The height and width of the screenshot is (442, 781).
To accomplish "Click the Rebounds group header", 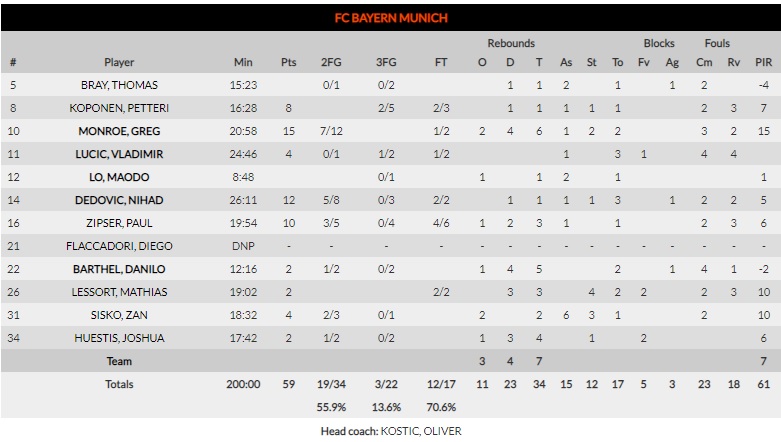I will (510, 44).
